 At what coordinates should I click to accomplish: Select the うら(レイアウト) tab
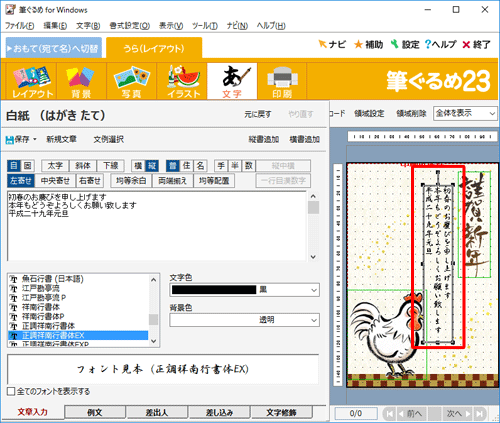click(x=154, y=49)
